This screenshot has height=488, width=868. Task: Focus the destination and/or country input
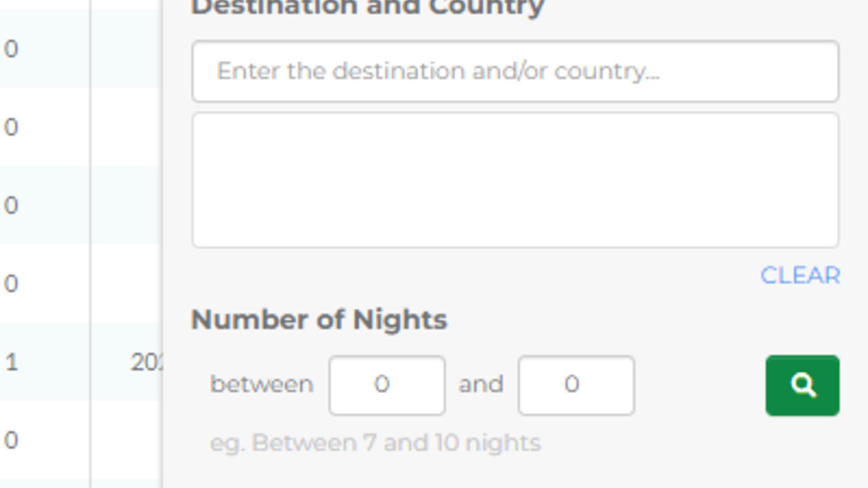point(515,71)
